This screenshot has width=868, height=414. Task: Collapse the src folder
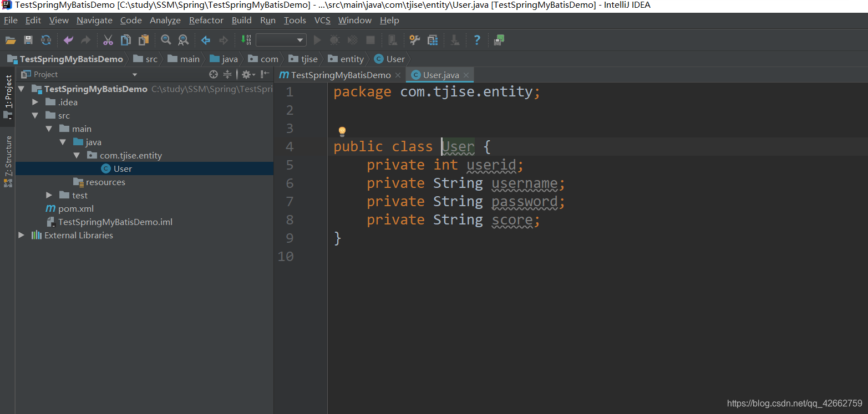click(x=35, y=115)
